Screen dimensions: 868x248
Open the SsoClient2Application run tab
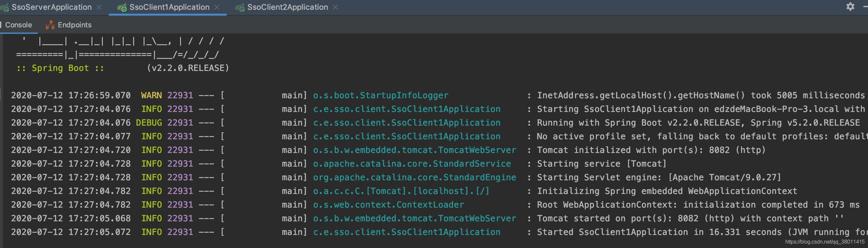point(287,7)
